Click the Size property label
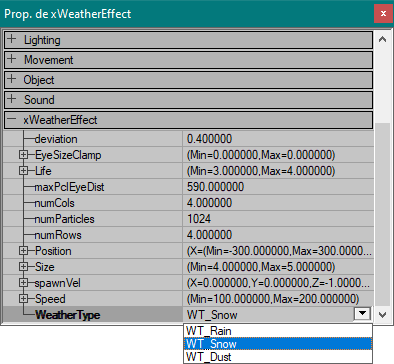The width and height of the screenshot is (394, 364). click(x=45, y=267)
